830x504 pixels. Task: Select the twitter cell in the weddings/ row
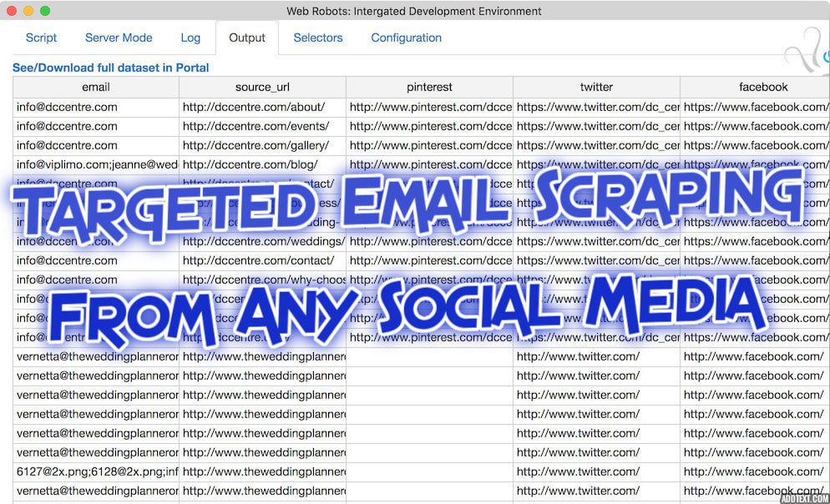tap(596, 241)
